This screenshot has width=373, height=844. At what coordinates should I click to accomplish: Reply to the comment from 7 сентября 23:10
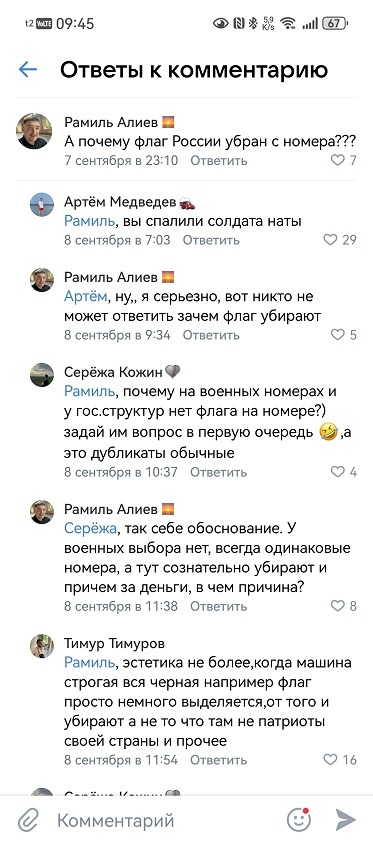click(x=219, y=160)
